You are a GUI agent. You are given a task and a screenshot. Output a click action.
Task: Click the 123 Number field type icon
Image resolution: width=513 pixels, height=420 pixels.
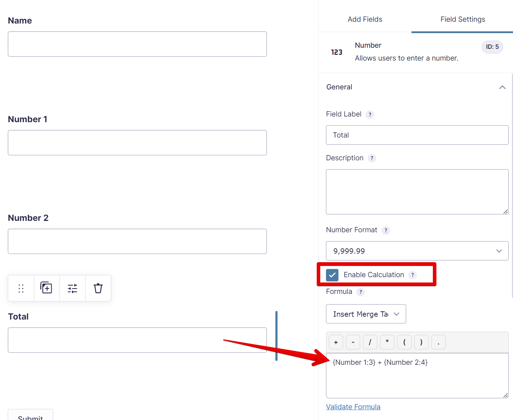(x=337, y=52)
